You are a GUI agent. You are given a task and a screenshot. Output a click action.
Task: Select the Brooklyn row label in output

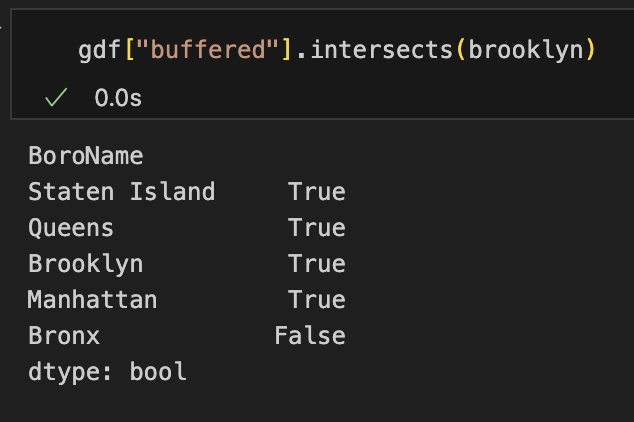(86, 264)
